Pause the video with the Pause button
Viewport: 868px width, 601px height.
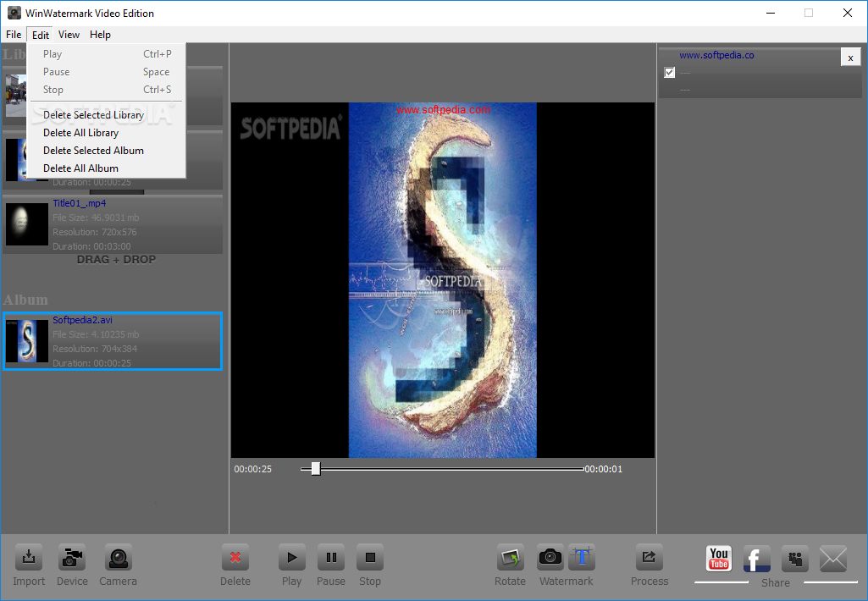click(331, 558)
